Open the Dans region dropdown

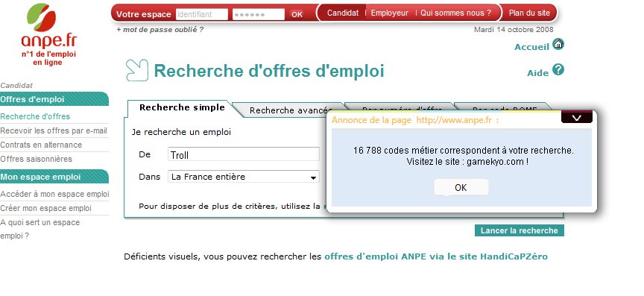coord(244,177)
